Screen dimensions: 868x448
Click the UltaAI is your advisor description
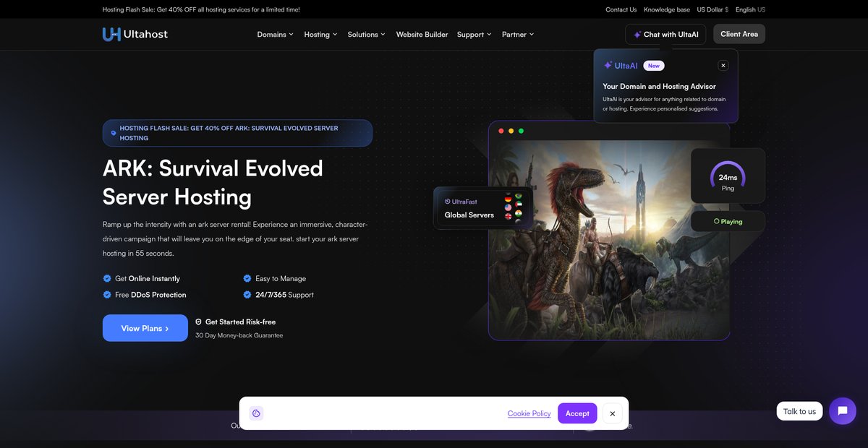click(x=664, y=104)
